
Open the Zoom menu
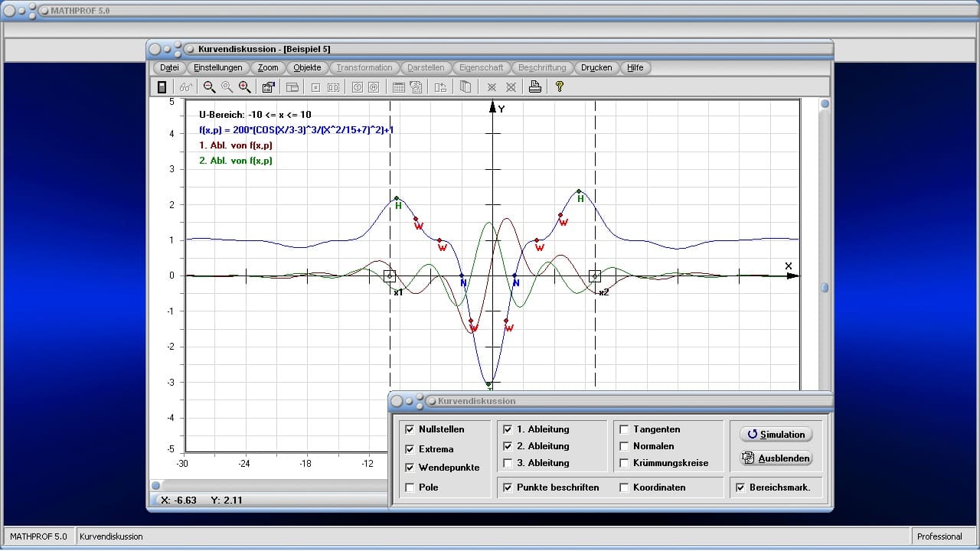[268, 67]
